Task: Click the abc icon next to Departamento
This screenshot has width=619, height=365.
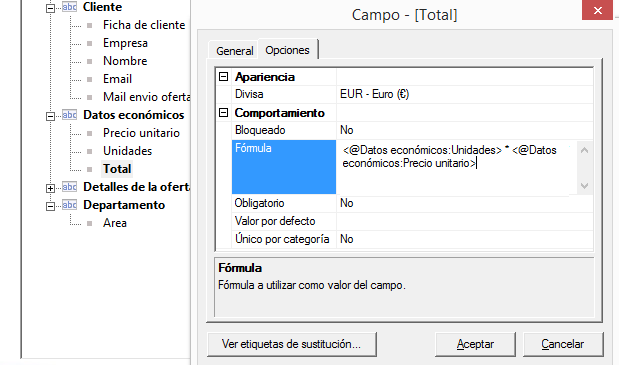Action: (x=69, y=204)
